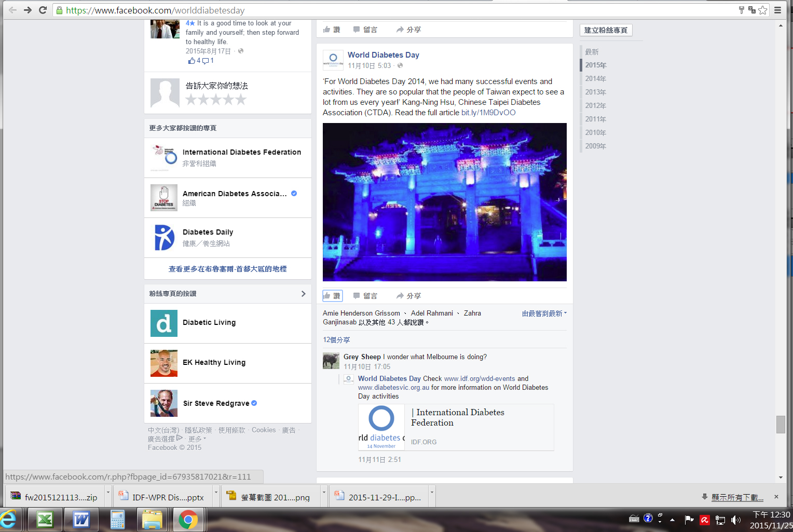793x532 pixels.
Task: Click American Diabetes Association Stop Diabetes logo
Action: (164, 198)
